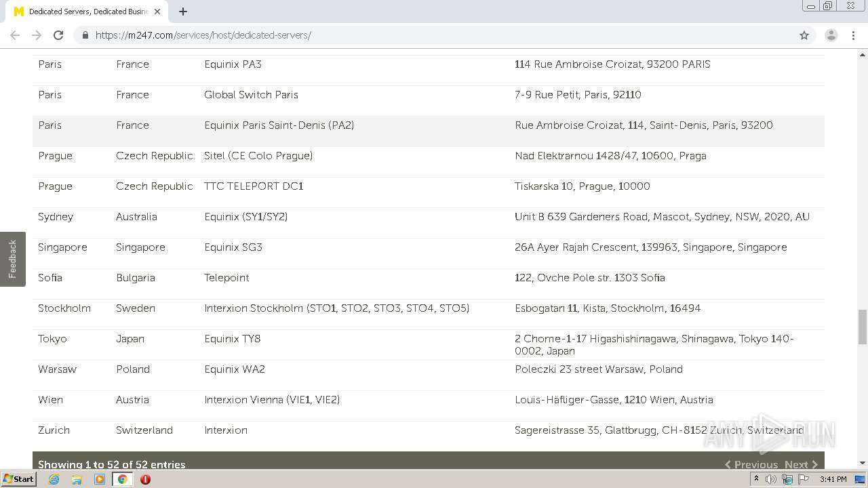Select the 'Tokyo' city cell

[x=52, y=339]
